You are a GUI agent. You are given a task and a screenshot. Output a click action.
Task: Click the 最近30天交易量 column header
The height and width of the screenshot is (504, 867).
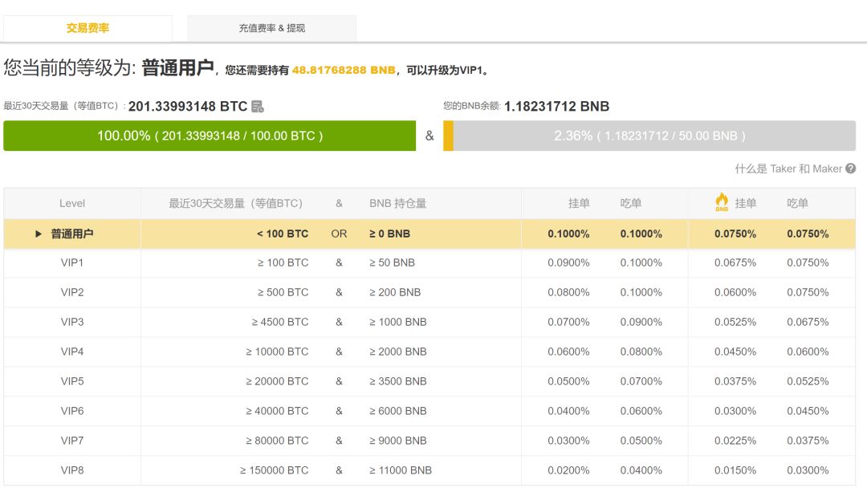coord(236,203)
